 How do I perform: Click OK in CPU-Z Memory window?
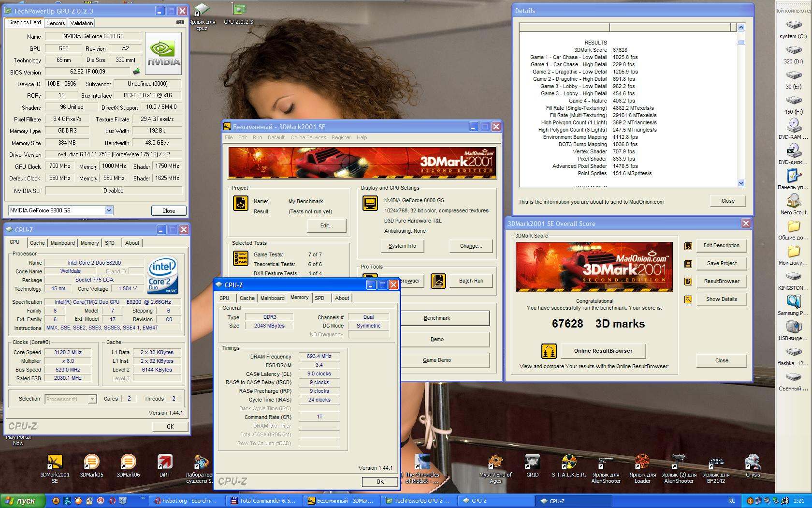(380, 482)
